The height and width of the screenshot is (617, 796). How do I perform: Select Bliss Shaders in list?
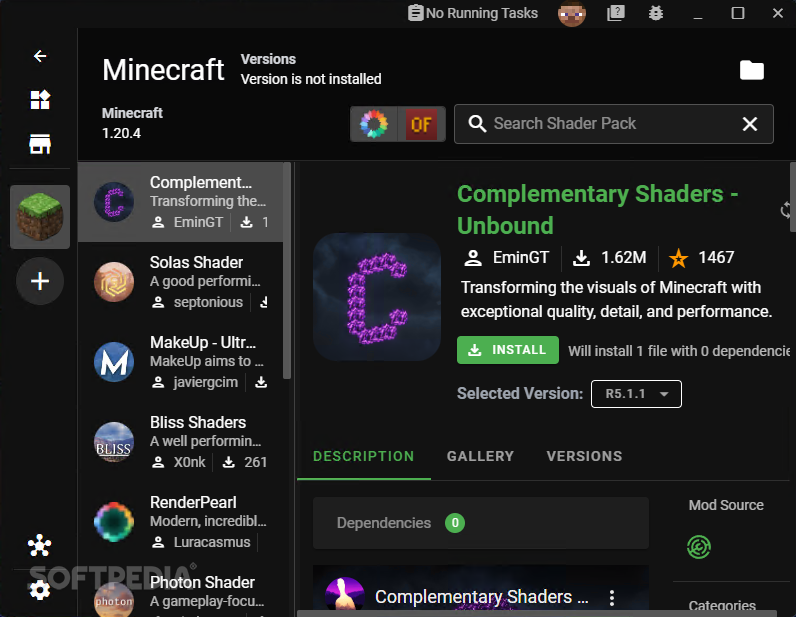pyautogui.click(x=180, y=442)
